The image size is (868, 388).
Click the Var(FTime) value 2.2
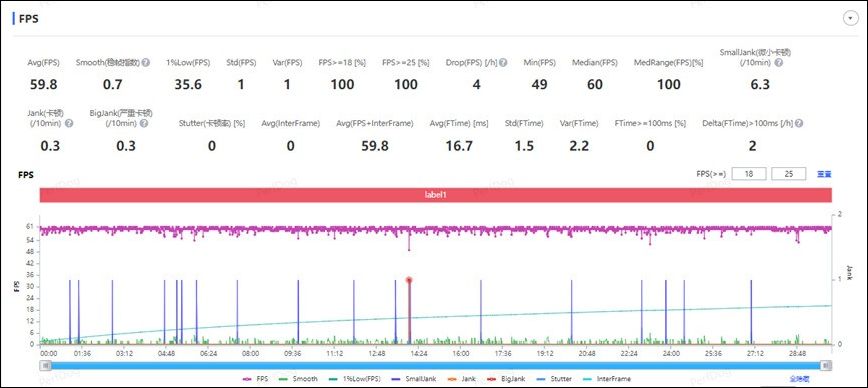point(579,146)
